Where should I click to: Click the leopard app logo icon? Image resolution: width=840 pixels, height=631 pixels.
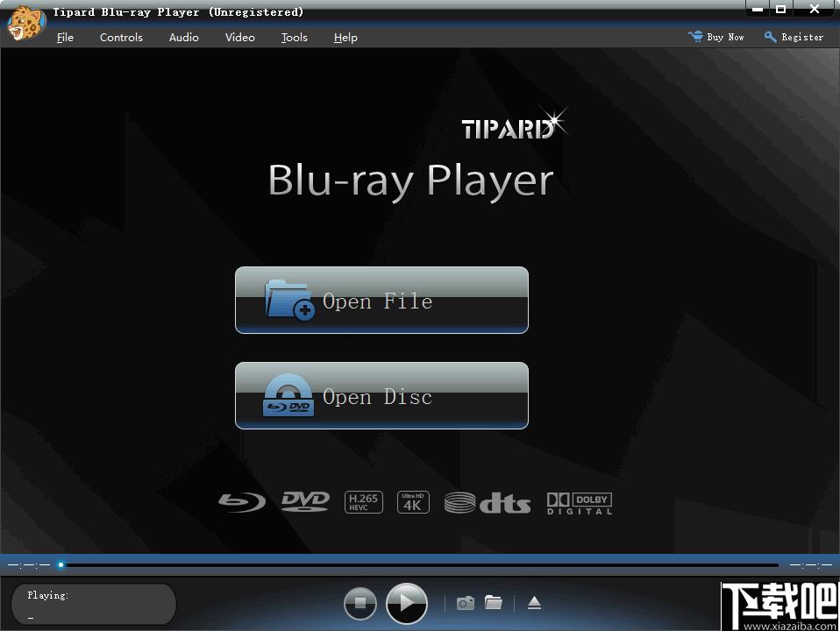tap(25, 23)
